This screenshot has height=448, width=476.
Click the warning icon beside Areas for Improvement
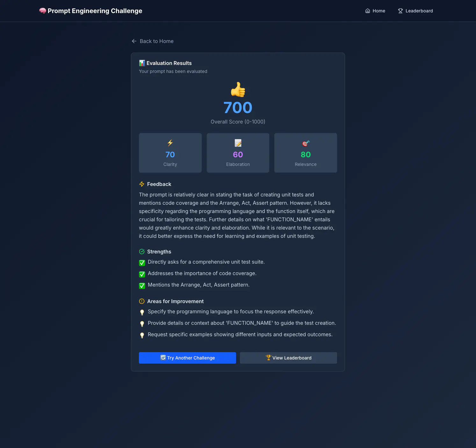coord(142,301)
